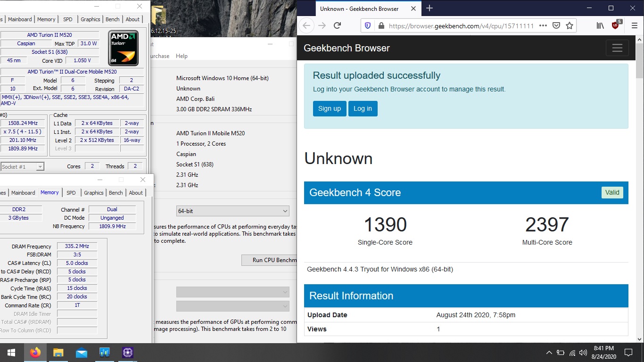The height and width of the screenshot is (362, 644).
Task: Select Mainboard tab in upper CPU-Z window
Action: pyautogui.click(x=20, y=19)
